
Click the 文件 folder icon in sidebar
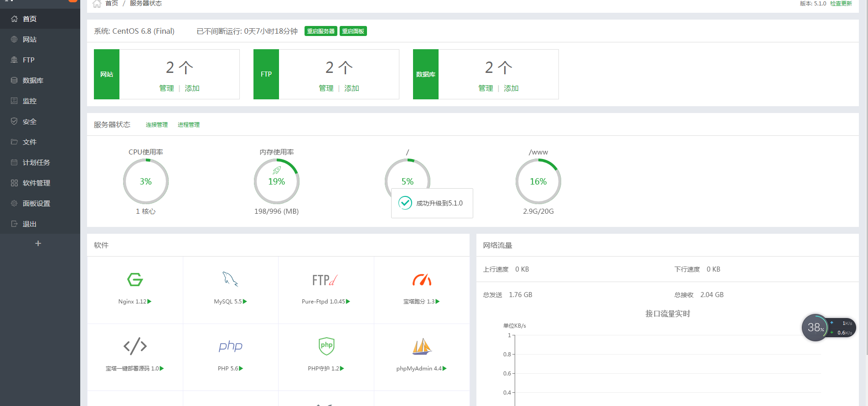pos(14,142)
